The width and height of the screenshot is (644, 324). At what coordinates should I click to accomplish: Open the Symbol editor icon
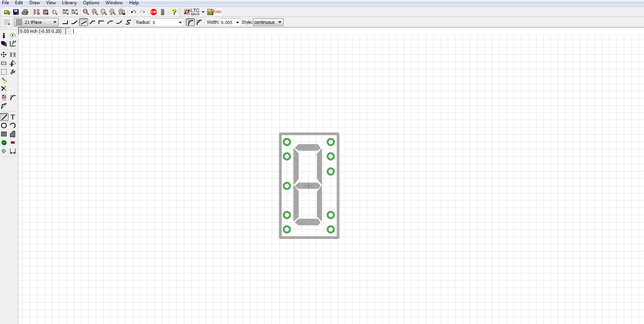click(x=54, y=12)
